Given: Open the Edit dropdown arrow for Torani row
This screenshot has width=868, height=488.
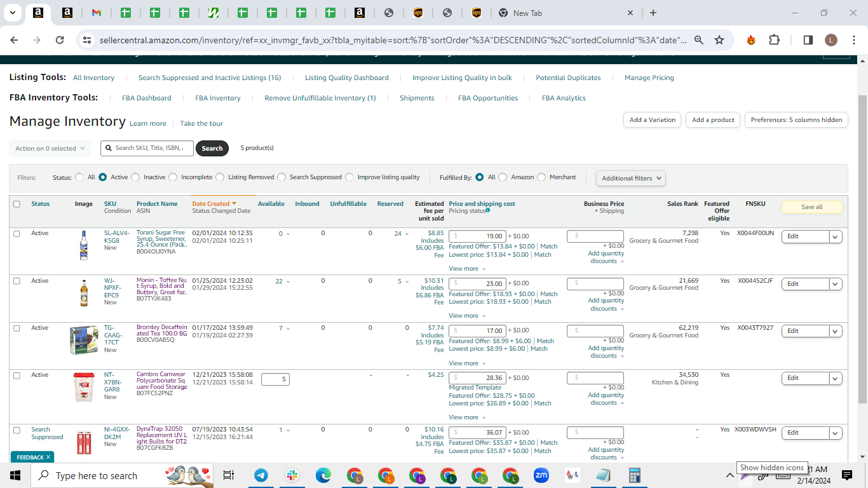Looking at the screenshot, I should (x=836, y=236).
